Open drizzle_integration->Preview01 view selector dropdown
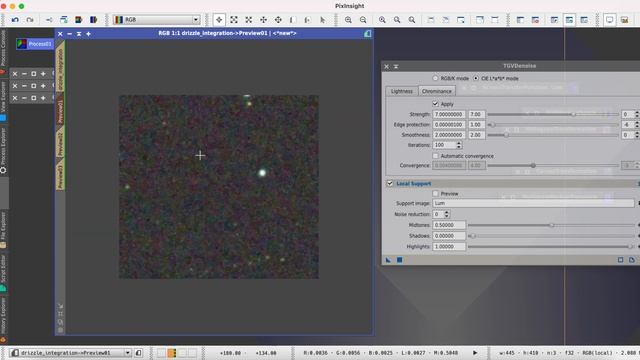The image size is (640, 360). pos(71,353)
